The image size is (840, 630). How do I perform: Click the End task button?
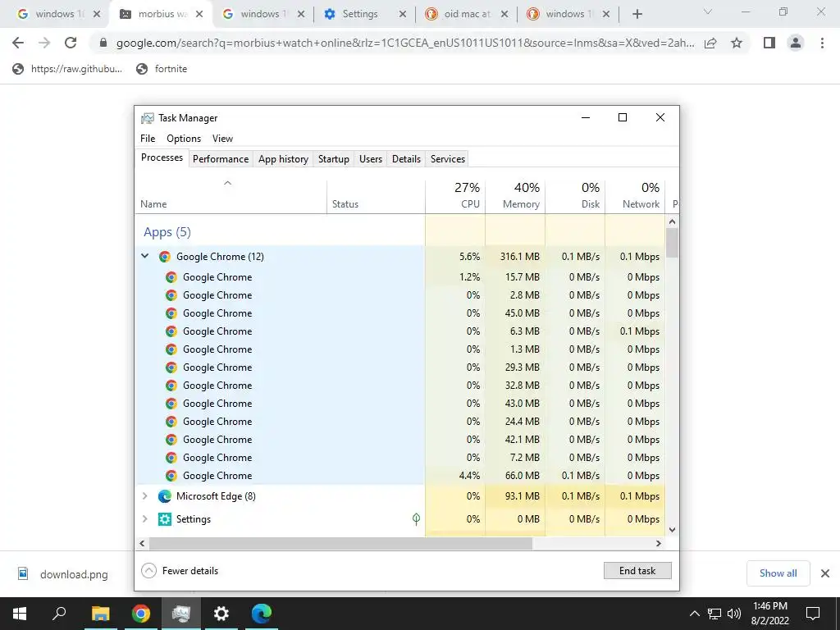coord(637,571)
